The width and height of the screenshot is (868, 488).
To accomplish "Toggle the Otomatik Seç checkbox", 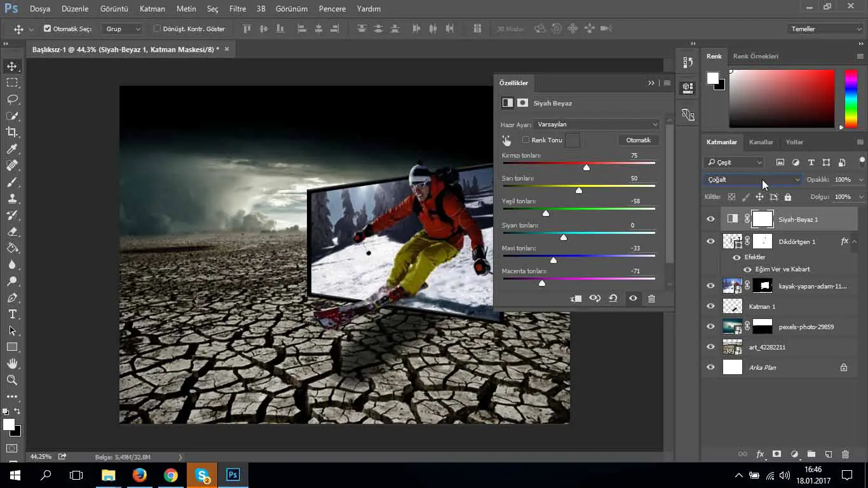I will [47, 29].
